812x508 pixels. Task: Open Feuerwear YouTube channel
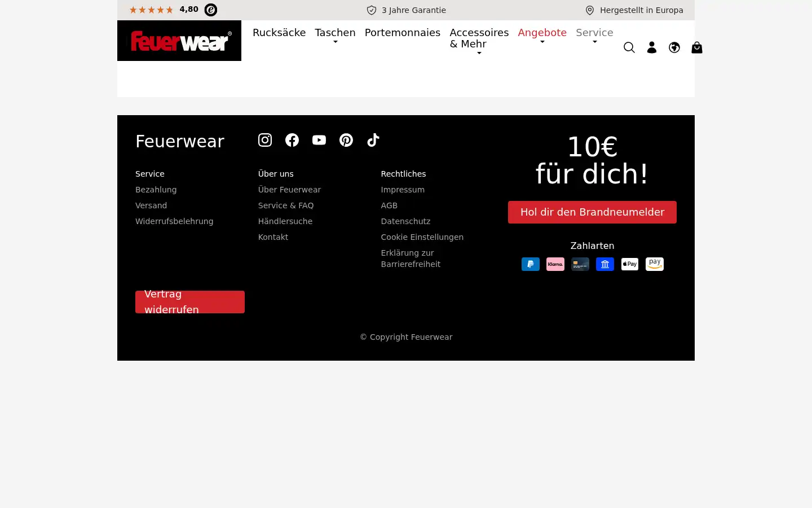click(x=319, y=140)
